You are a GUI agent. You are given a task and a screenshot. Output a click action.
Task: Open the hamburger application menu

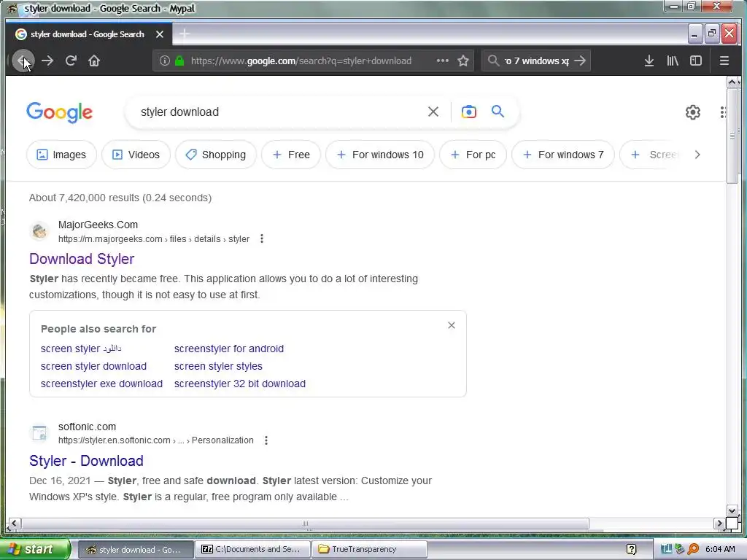[x=724, y=61]
